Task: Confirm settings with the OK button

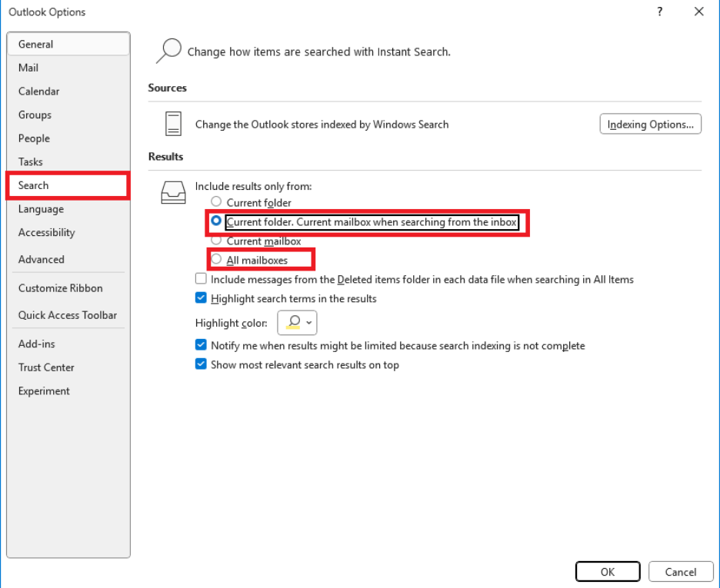Action: (x=608, y=572)
